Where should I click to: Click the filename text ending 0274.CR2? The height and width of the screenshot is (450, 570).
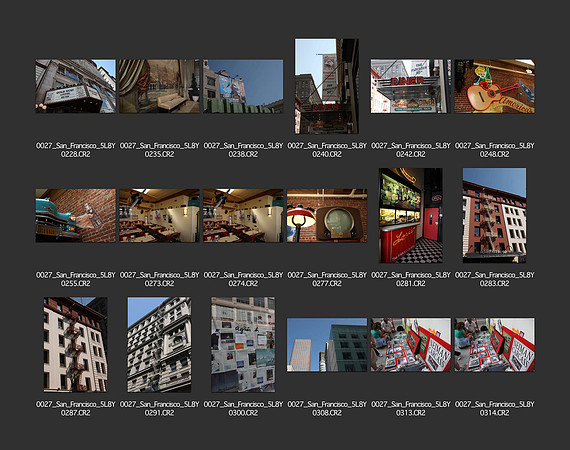(x=243, y=279)
